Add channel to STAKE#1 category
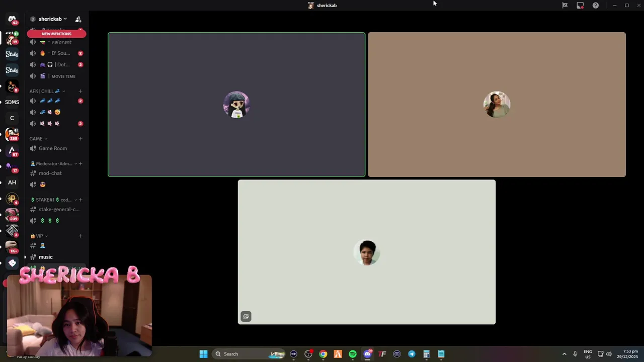 80,200
